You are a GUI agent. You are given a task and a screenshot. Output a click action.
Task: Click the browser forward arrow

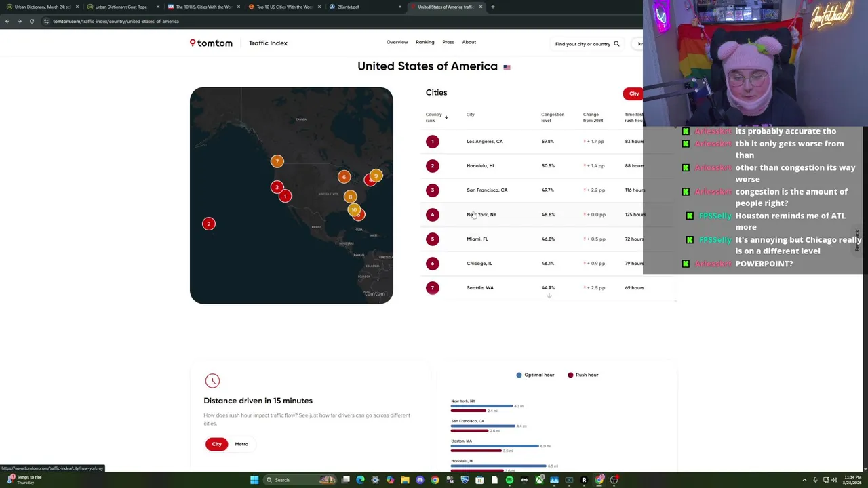(20, 21)
